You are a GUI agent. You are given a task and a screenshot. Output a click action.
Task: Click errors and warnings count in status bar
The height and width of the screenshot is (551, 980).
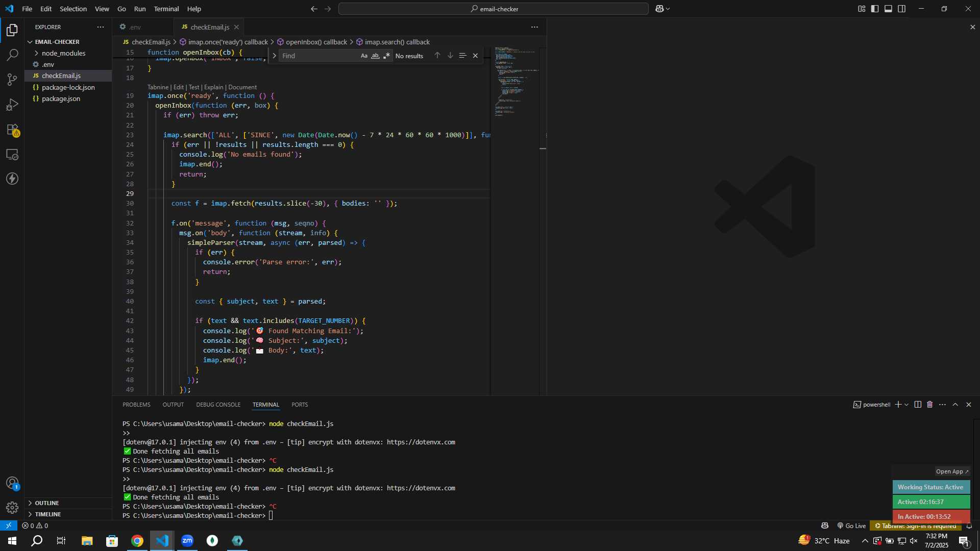[35, 525]
